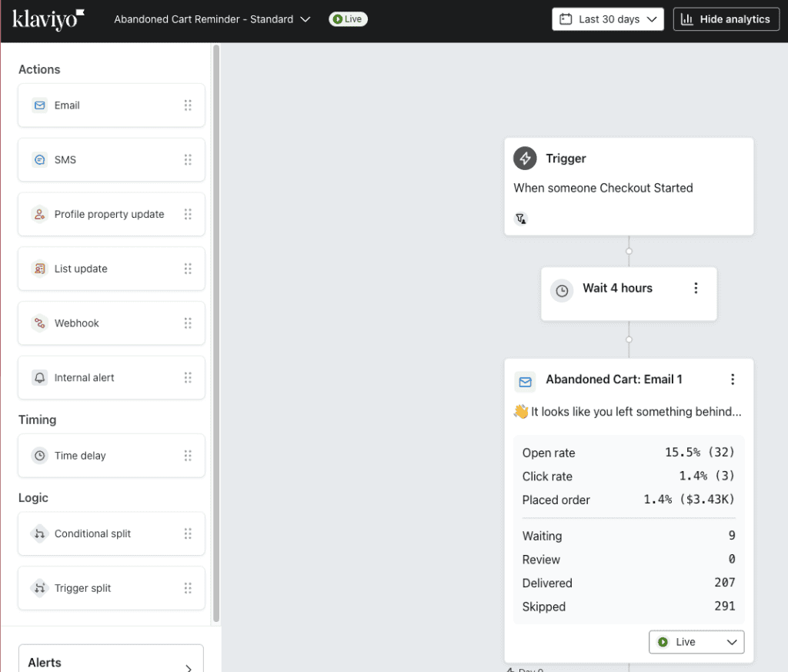The image size is (788, 672).
Task: Click the Logic section heading
Action: (33, 498)
